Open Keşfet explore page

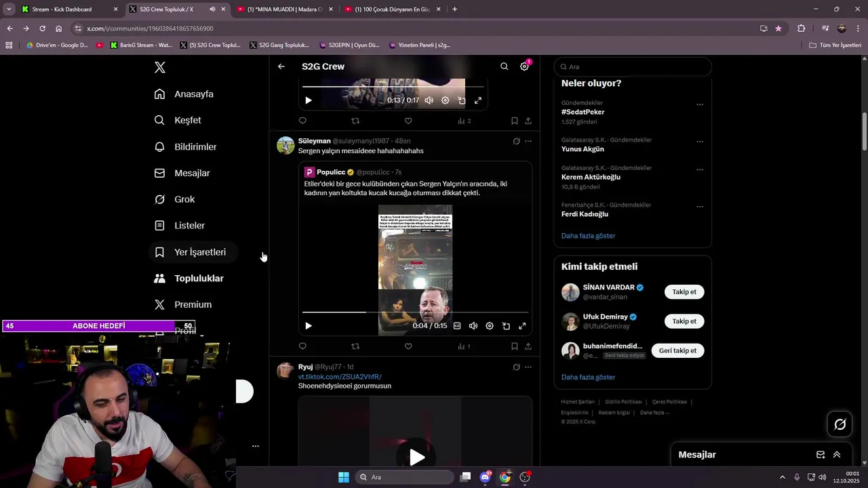point(178,120)
